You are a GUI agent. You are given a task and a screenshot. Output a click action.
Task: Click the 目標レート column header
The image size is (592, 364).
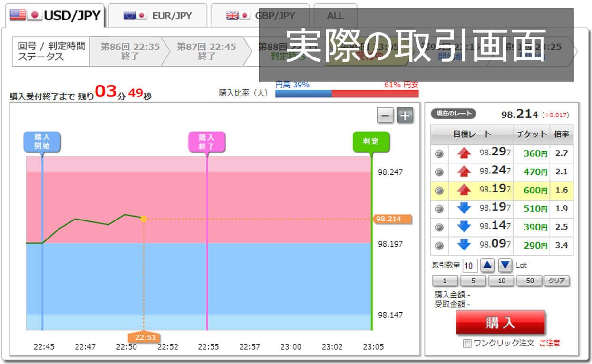pos(472,134)
